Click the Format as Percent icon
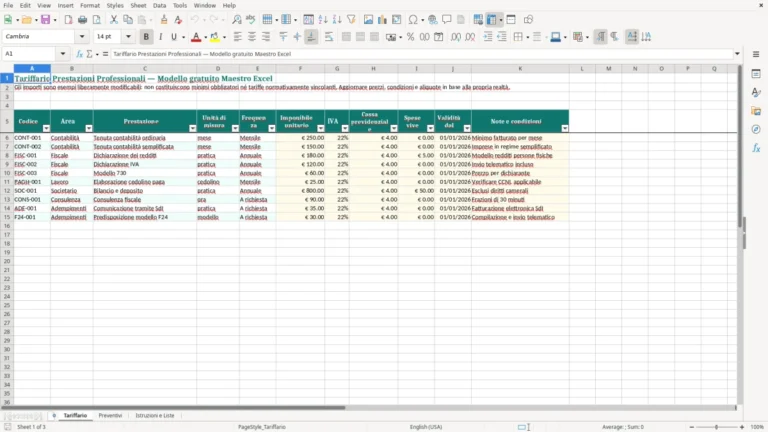Screen dimensions: 768x432 (x=410, y=37)
